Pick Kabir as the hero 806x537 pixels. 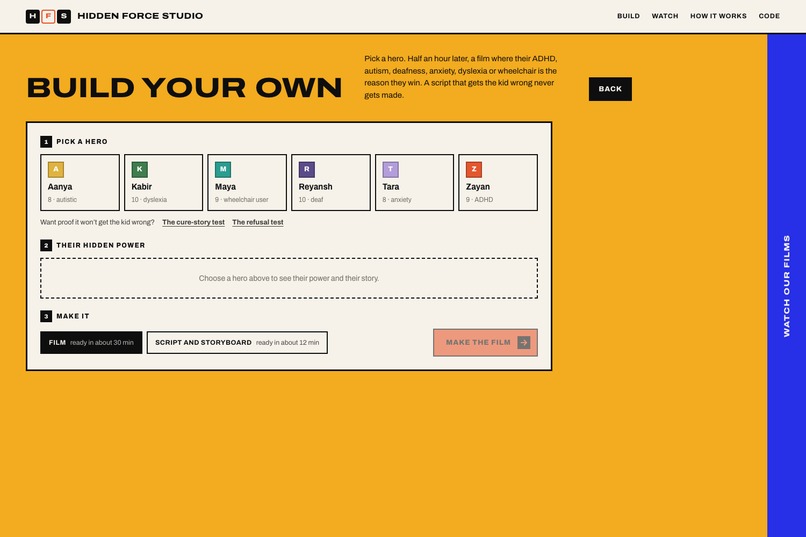pos(163,182)
